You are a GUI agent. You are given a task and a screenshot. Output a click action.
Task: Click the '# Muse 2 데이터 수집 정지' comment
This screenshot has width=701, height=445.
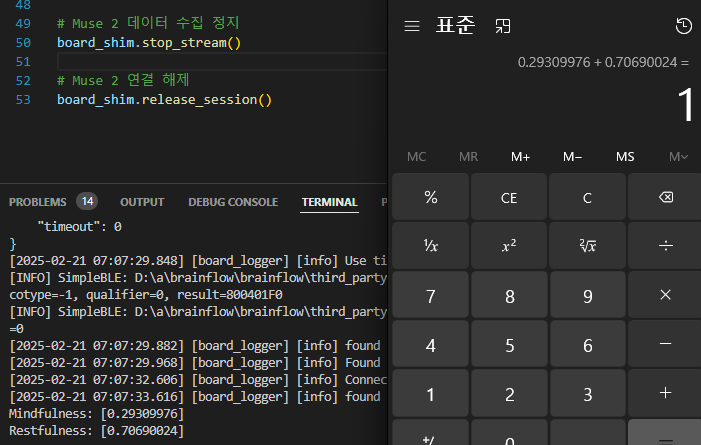(148, 23)
